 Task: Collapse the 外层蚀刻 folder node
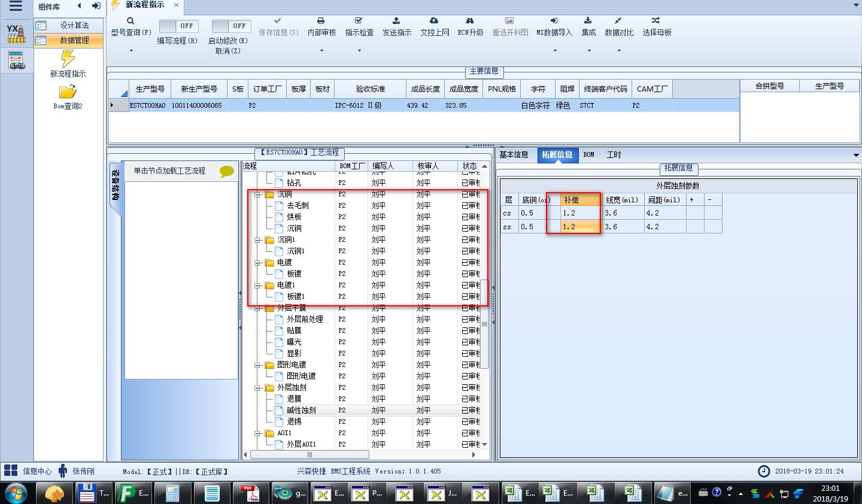tap(257, 388)
